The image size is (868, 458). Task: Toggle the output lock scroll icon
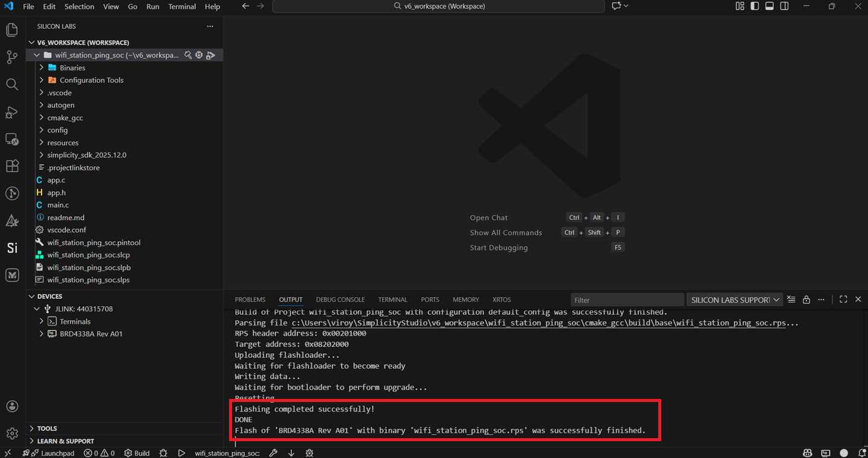click(807, 299)
